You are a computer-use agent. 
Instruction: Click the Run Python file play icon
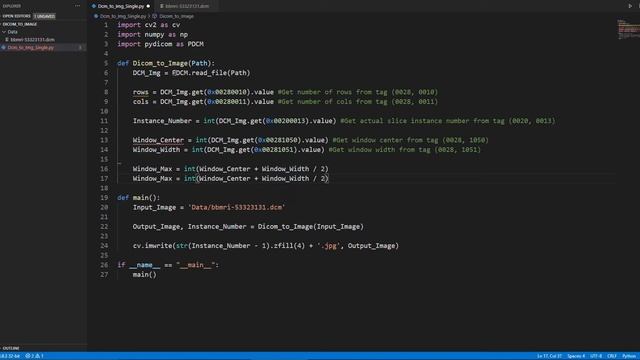pos(630,6)
